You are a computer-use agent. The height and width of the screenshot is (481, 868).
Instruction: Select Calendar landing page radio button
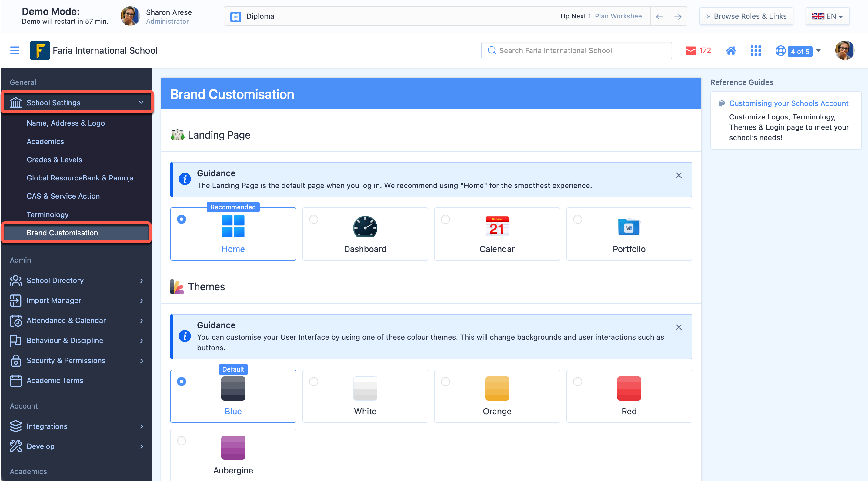[x=446, y=220]
